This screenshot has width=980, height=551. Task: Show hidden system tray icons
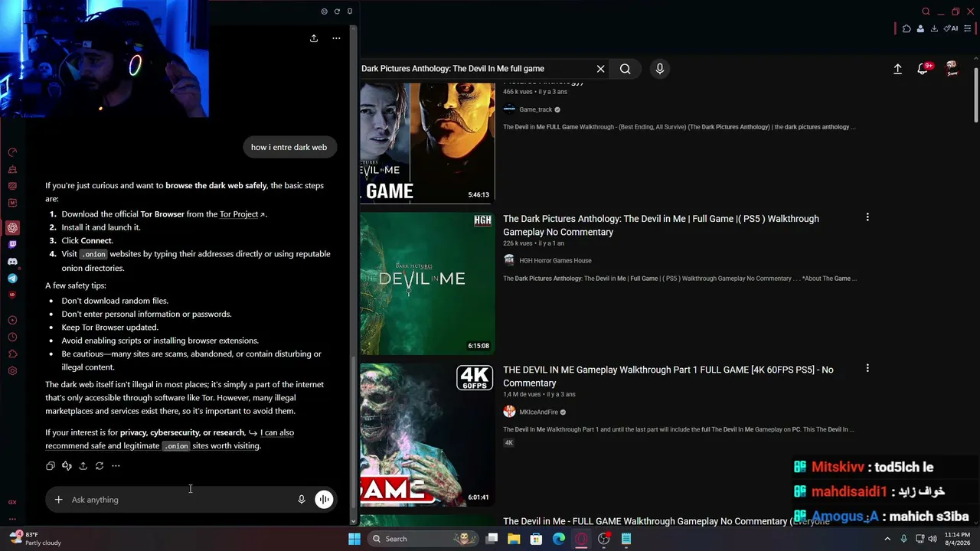click(887, 539)
